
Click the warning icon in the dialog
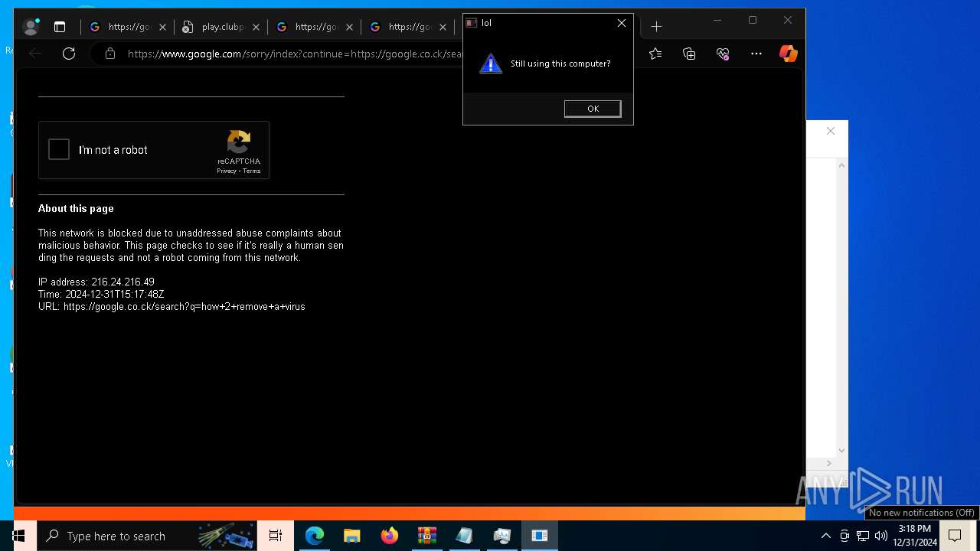point(491,64)
